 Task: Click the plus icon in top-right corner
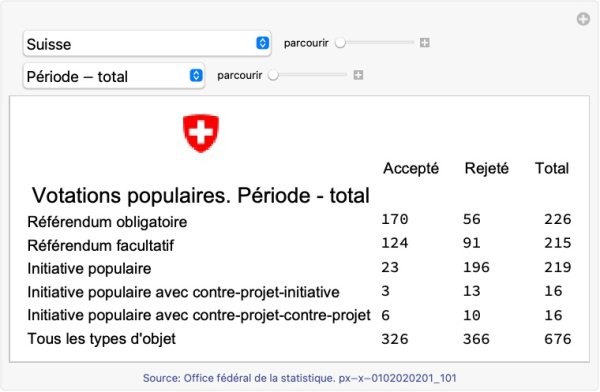coord(583,19)
